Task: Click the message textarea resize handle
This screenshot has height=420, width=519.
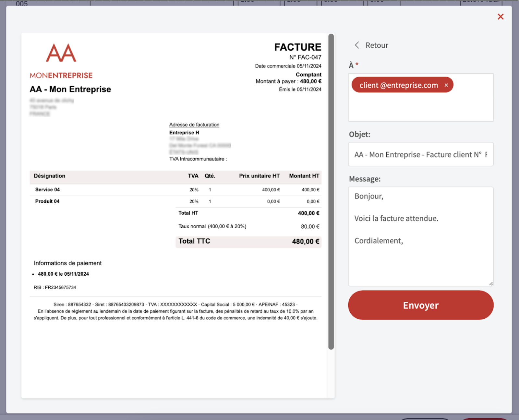Action: (x=491, y=283)
